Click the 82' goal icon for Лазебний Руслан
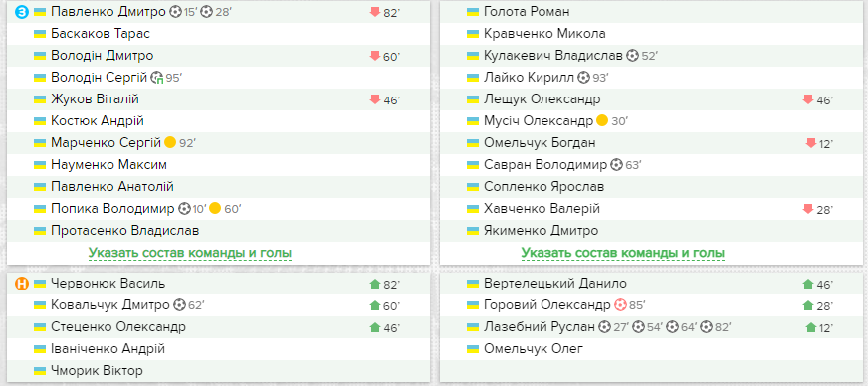Image resolution: width=868 pixels, height=386 pixels. pyautogui.click(x=705, y=327)
